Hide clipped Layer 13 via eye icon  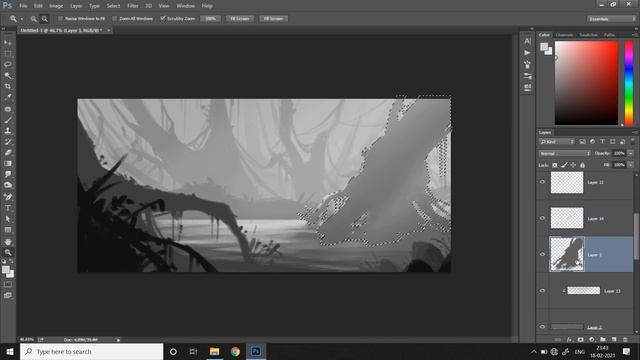click(x=542, y=291)
